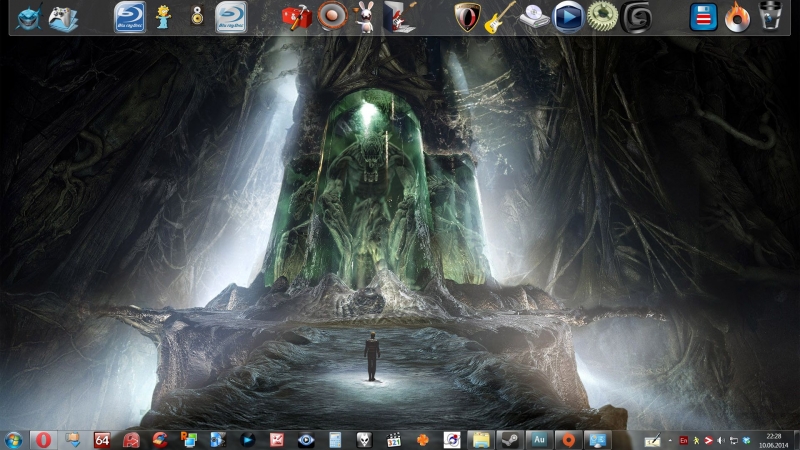Viewport: 800px width, 450px height.
Task: Click the red circle arrow tray icon
Action: click(709, 440)
